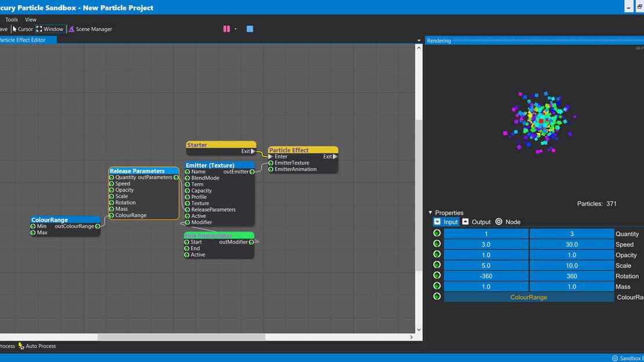Click the green port icon beside Scale property

[x=437, y=265]
